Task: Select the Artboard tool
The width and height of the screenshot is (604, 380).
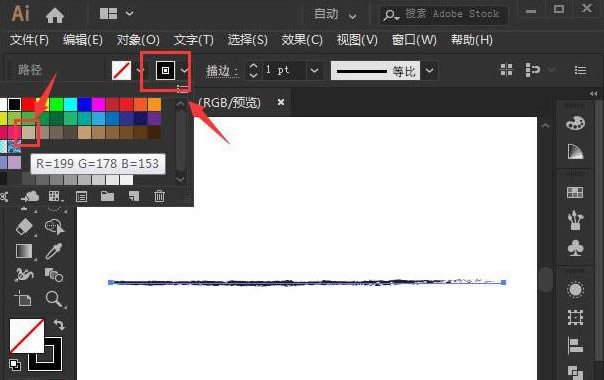Action: coord(23,299)
